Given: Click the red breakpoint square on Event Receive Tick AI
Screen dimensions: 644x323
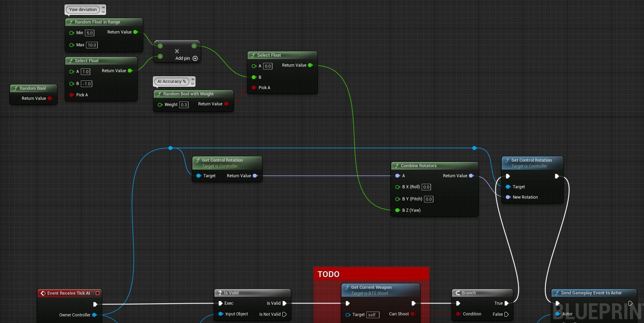Looking at the screenshot, I should click(x=97, y=293).
